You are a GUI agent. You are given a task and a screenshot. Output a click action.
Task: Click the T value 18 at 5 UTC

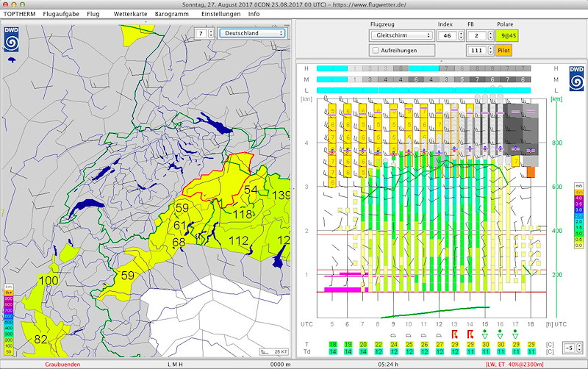tap(332, 344)
